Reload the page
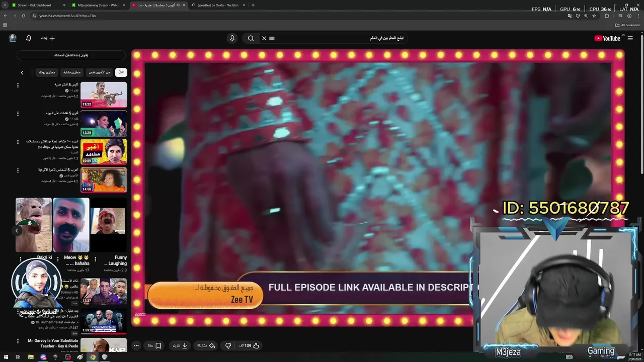This screenshot has height=362, width=644. tap(24, 16)
